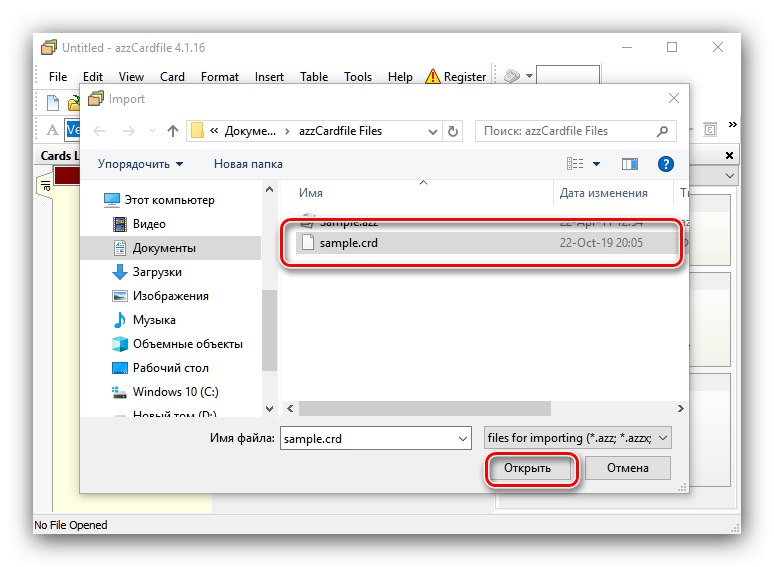Click the New file toolbar icon
774x567 pixels.
[53, 103]
